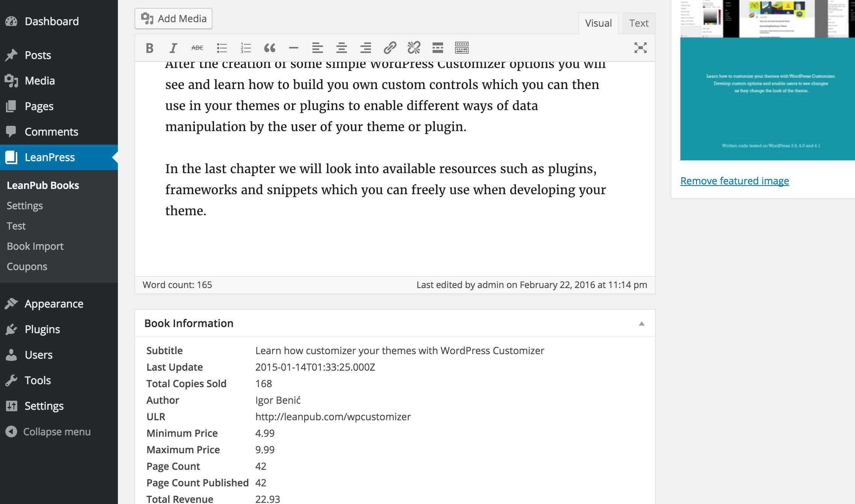Viewport: 855px width, 504px height.
Task: Switch to the Text editor tab
Action: coord(639,23)
